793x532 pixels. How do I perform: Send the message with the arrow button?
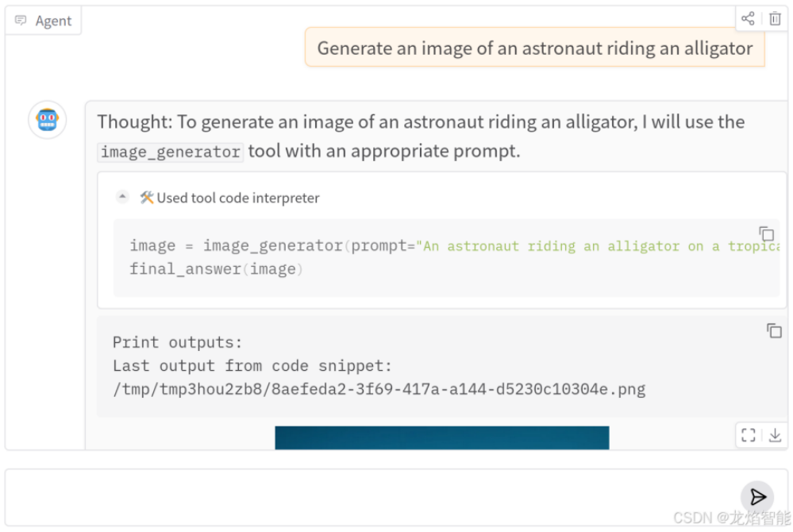757,497
